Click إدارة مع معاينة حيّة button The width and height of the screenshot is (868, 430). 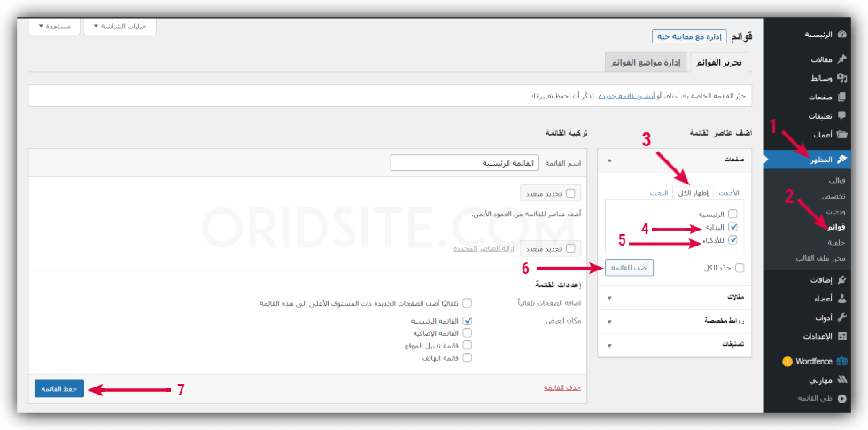(x=687, y=36)
